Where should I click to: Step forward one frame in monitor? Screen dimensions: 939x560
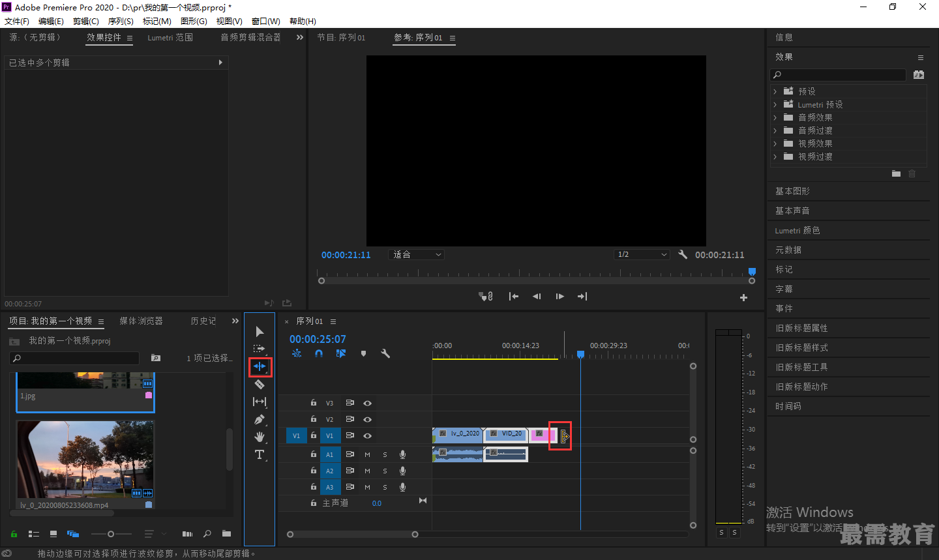559,296
